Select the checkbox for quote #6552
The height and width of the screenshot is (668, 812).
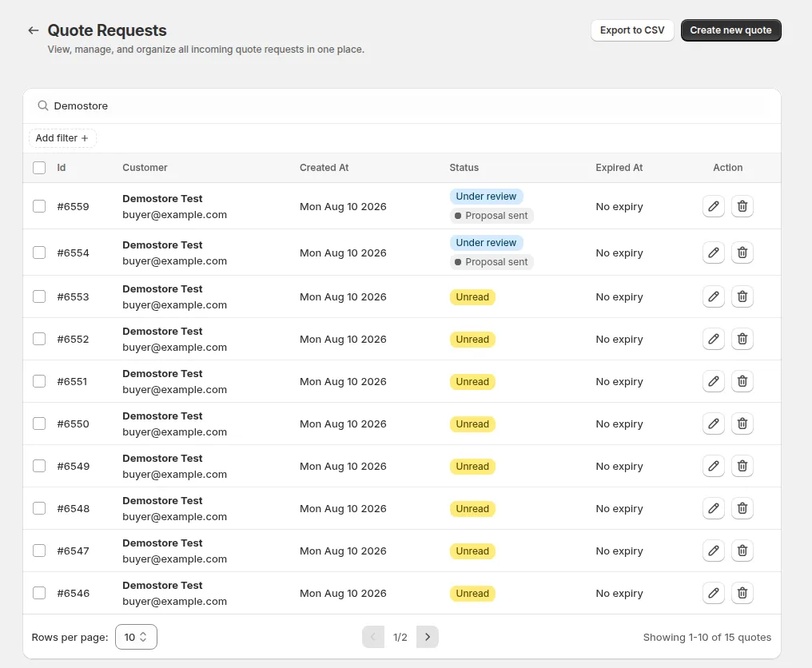[39, 339]
